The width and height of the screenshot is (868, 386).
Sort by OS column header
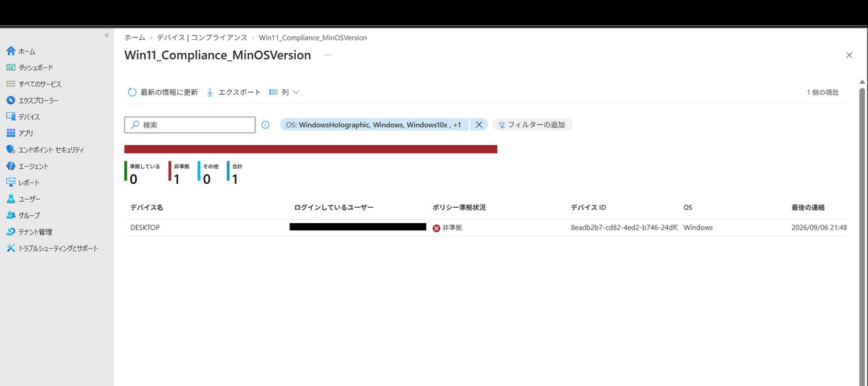coord(688,208)
